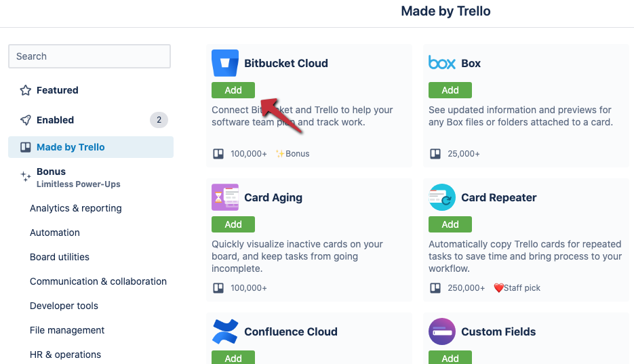Click the Card Aging hourglass icon

pos(225,197)
